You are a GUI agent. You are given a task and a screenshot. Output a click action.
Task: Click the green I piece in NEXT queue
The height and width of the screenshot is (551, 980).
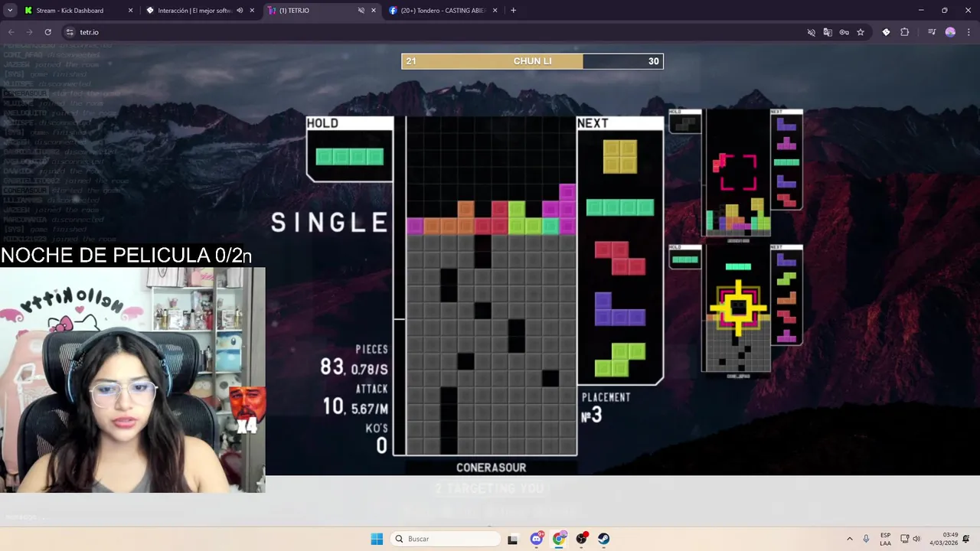click(620, 207)
